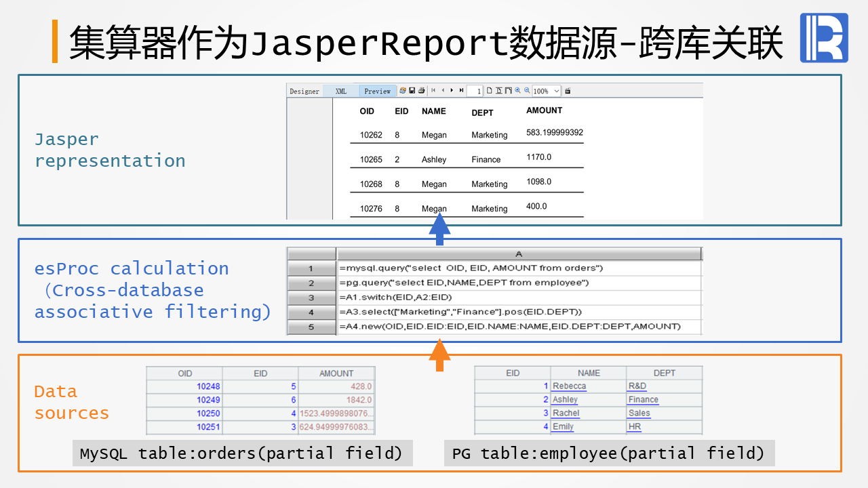Screen dimensions: 868x488
Task: Go to previous page of report
Action: (443, 91)
